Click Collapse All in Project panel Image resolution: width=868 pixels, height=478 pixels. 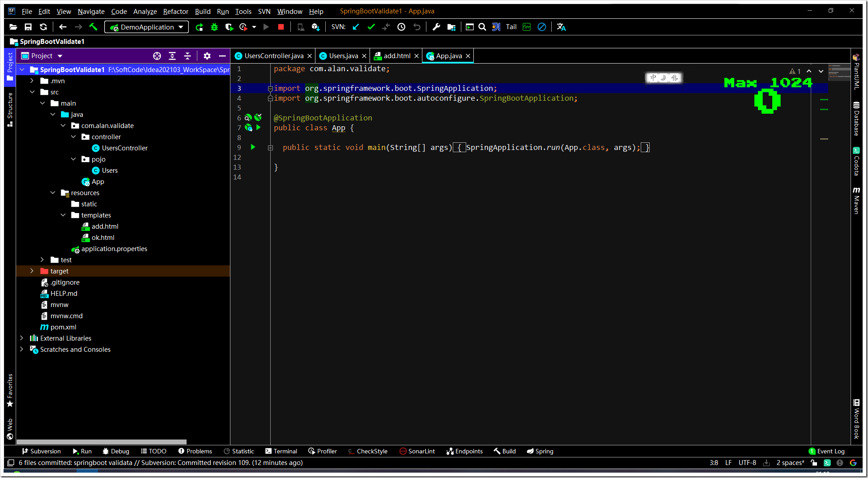pos(187,56)
